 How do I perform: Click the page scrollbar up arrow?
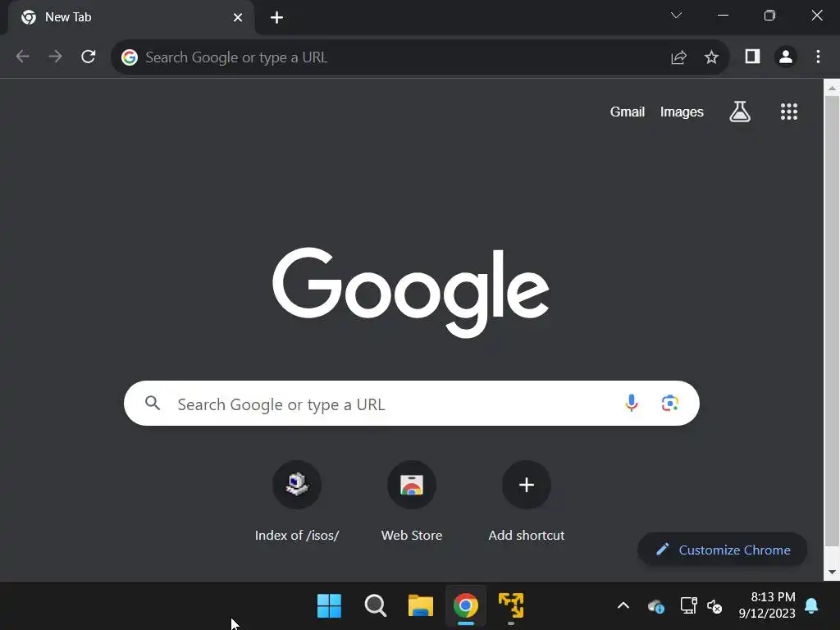point(832,88)
